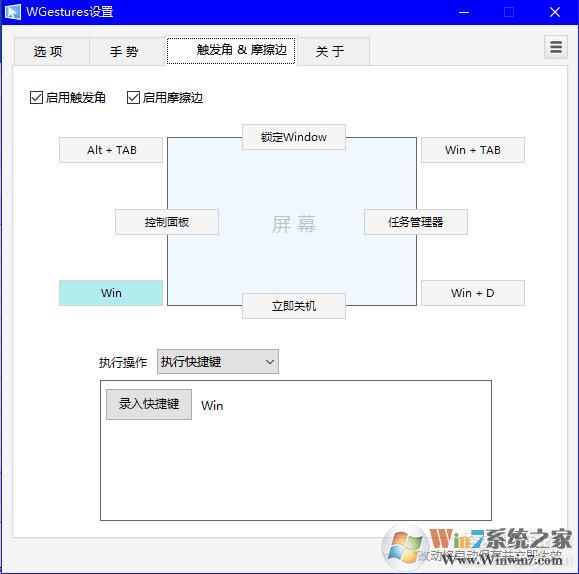Click the 锁定Window top edge button
The width and height of the screenshot is (579, 574).
pos(294,137)
